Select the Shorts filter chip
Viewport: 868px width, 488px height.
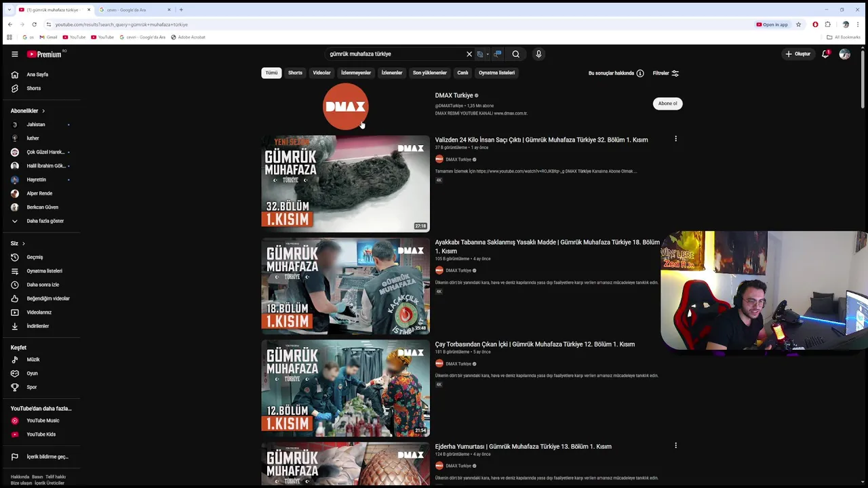(x=295, y=73)
